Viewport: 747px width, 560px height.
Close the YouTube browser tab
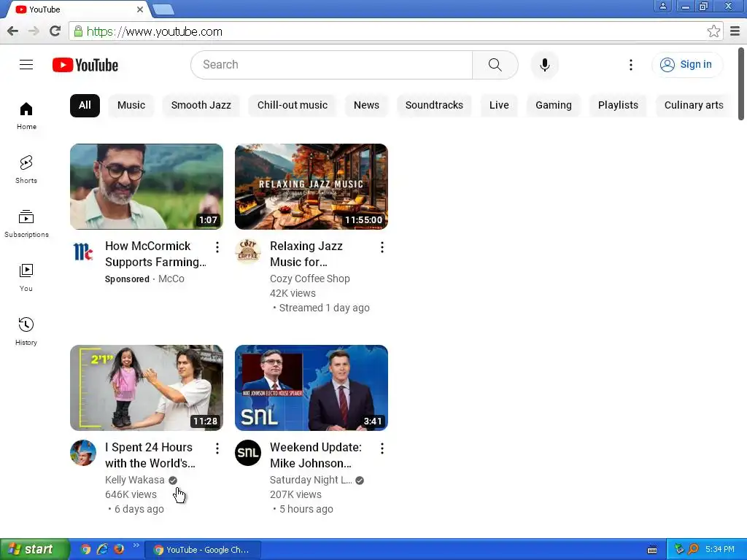(x=140, y=9)
